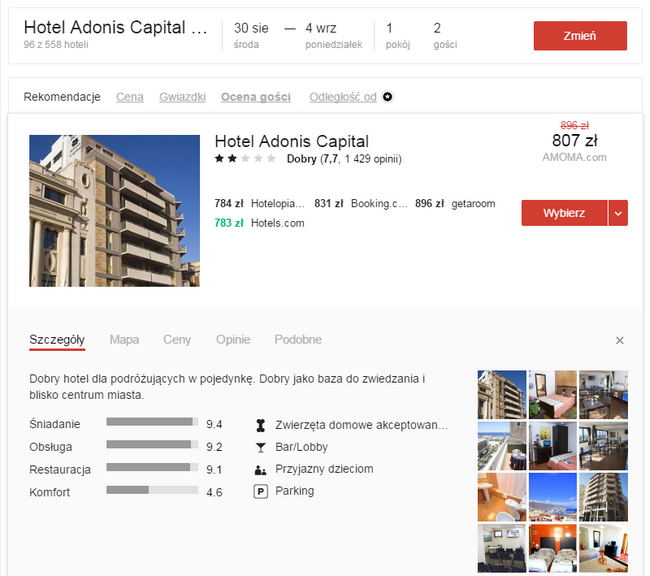
Task: Close the hotel details panel
Action: click(619, 341)
